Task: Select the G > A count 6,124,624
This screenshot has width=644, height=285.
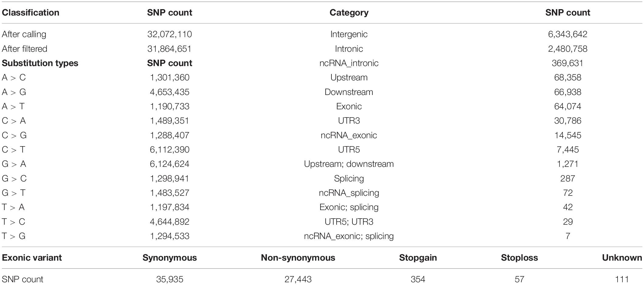Action: coord(170,164)
